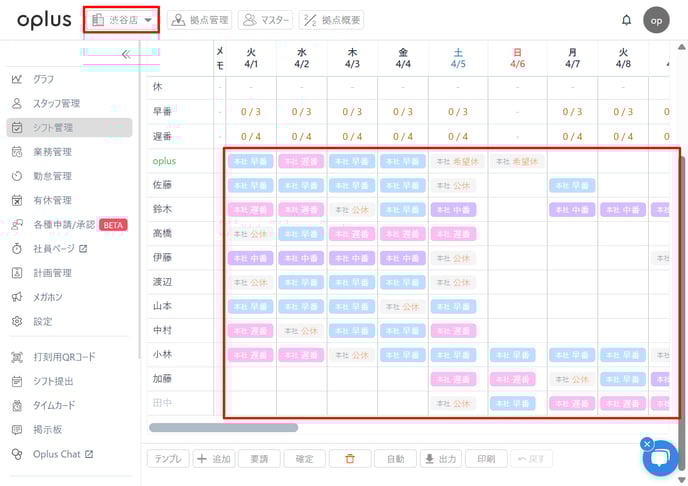Open 打刻用QRコード page
This screenshot has width=688, height=486.
[64, 357]
